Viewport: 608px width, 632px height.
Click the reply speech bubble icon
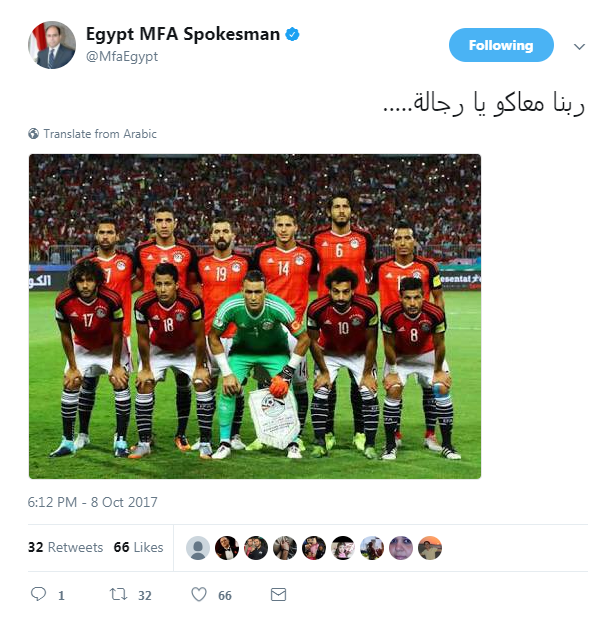click(38, 595)
